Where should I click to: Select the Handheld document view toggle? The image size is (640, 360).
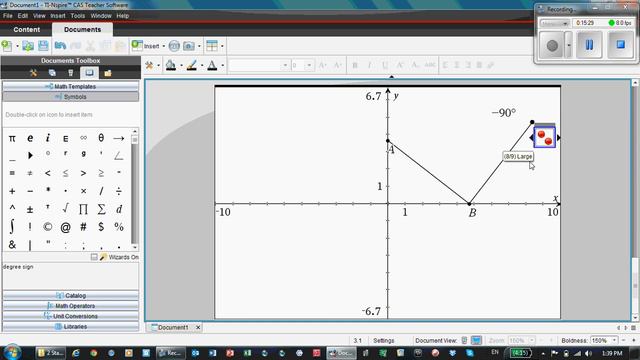[x=464, y=340]
